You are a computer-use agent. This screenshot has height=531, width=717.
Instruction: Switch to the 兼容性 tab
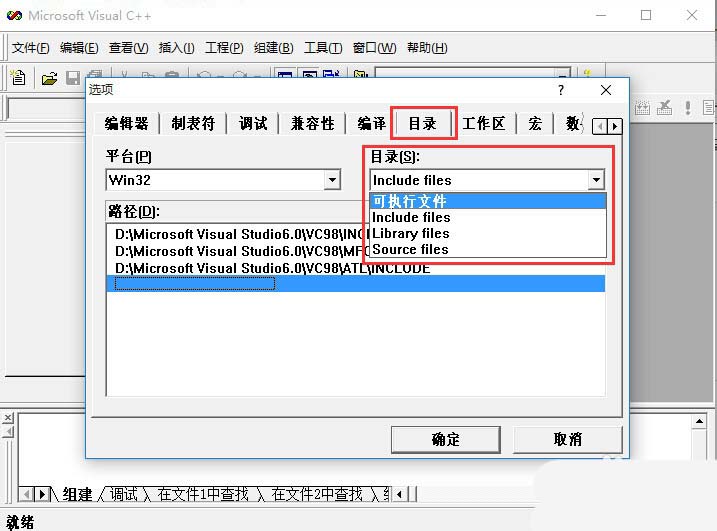coord(312,123)
